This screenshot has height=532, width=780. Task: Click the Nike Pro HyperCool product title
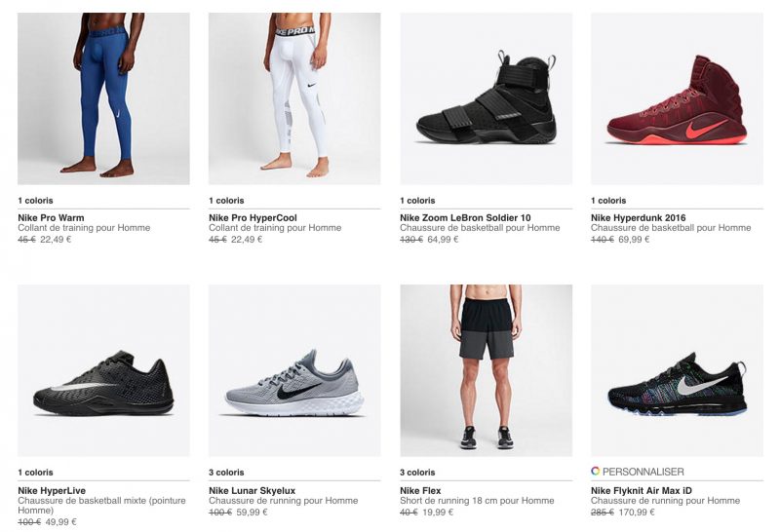[253, 217]
